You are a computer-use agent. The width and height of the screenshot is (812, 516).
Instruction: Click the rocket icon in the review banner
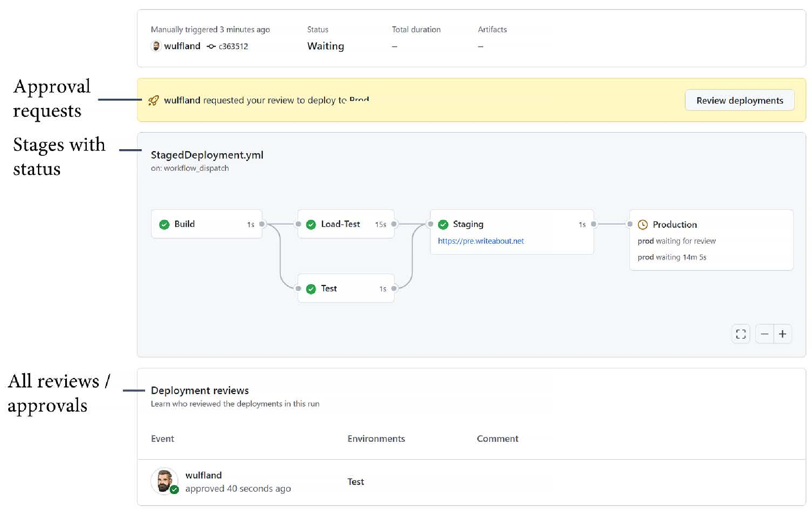point(153,101)
